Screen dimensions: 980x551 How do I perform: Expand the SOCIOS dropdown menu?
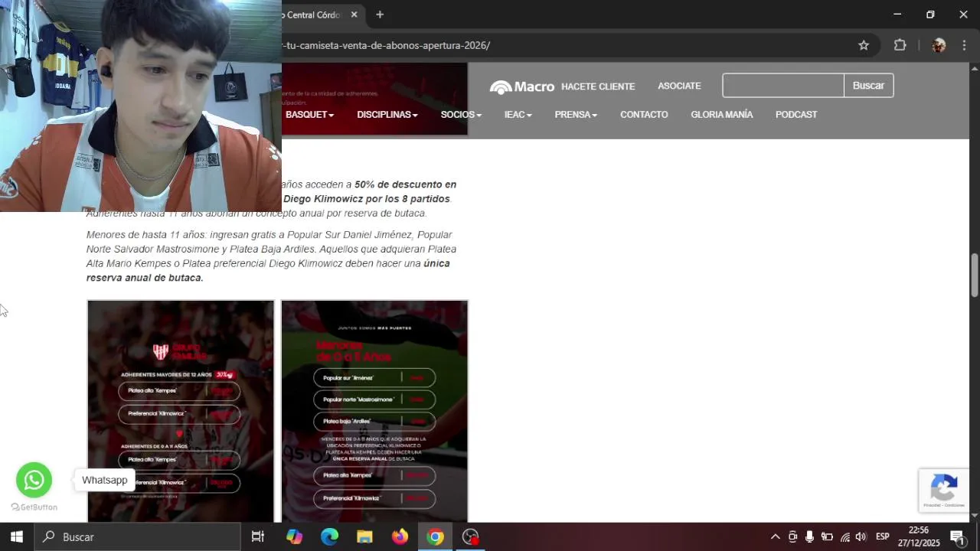tap(461, 115)
